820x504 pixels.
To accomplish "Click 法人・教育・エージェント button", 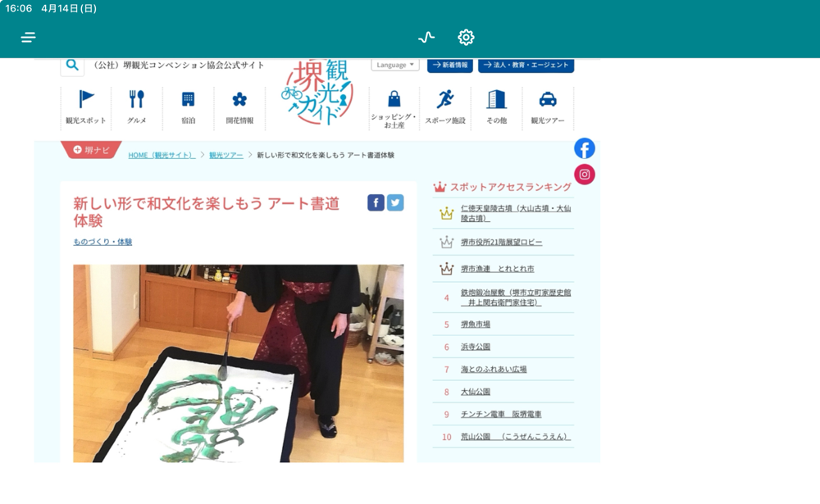I will point(526,66).
